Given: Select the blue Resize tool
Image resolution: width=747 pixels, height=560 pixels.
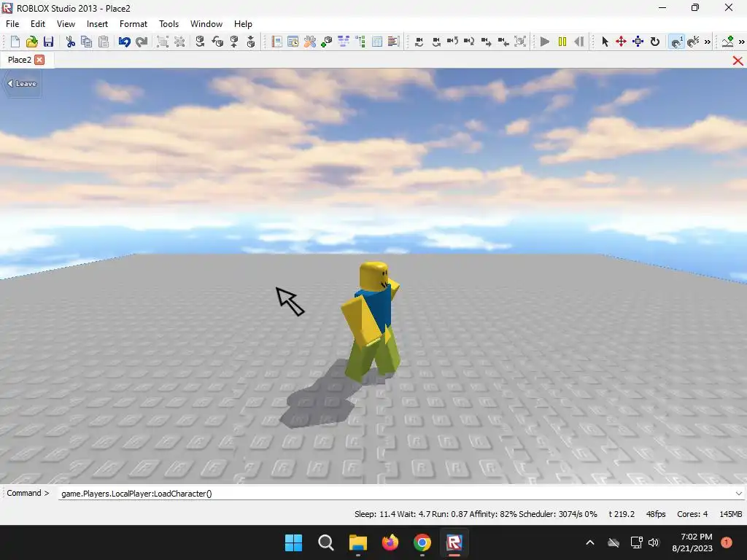Looking at the screenshot, I should (x=638, y=42).
